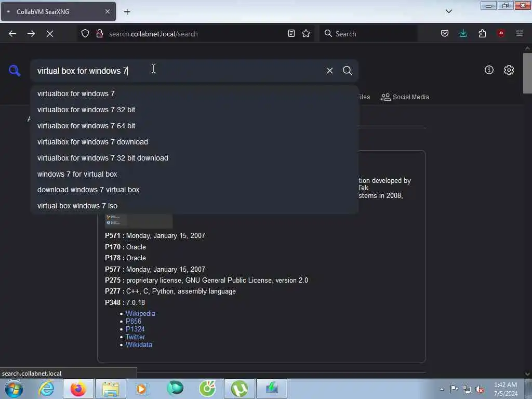Open uTorrent from the taskbar
This screenshot has width=532, height=399.
click(239, 389)
